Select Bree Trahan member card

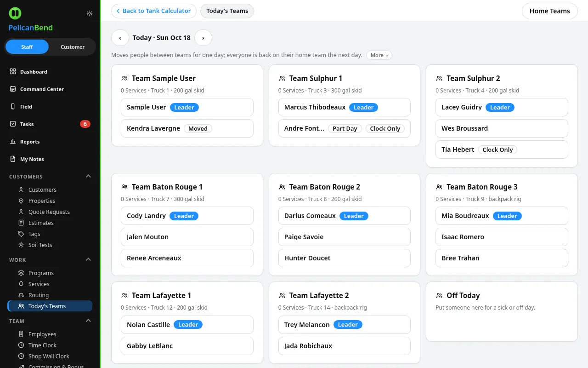point(502,258)
